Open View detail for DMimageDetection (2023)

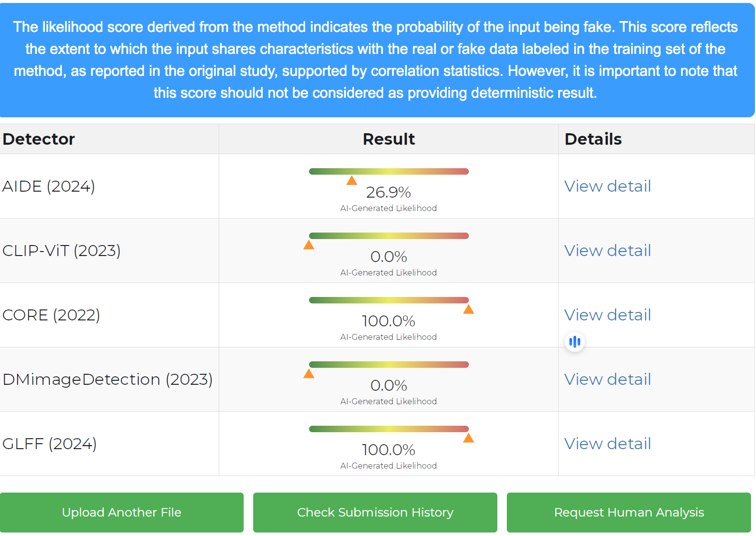[x=607, y=379]
